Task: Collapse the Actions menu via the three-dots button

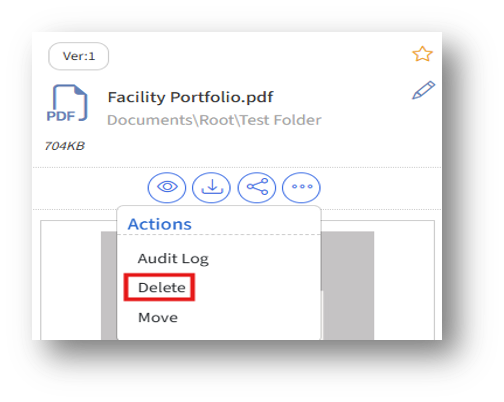Action: [301, 187]
